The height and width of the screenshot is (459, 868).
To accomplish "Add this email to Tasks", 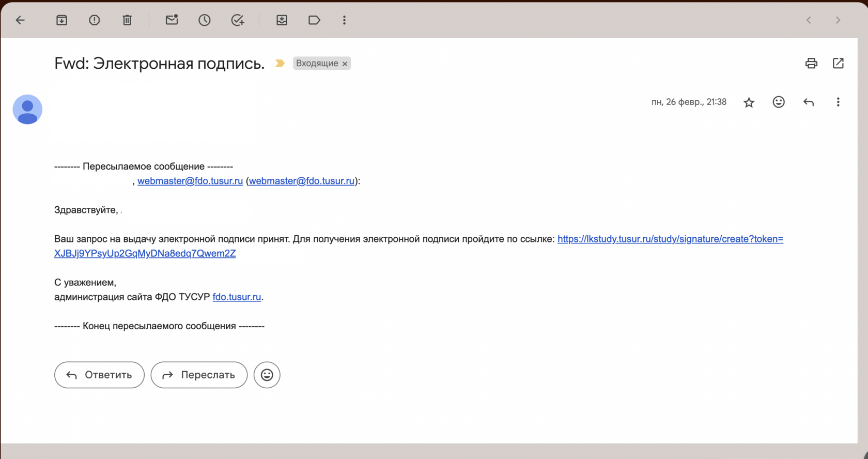I will tap(238, 20).
